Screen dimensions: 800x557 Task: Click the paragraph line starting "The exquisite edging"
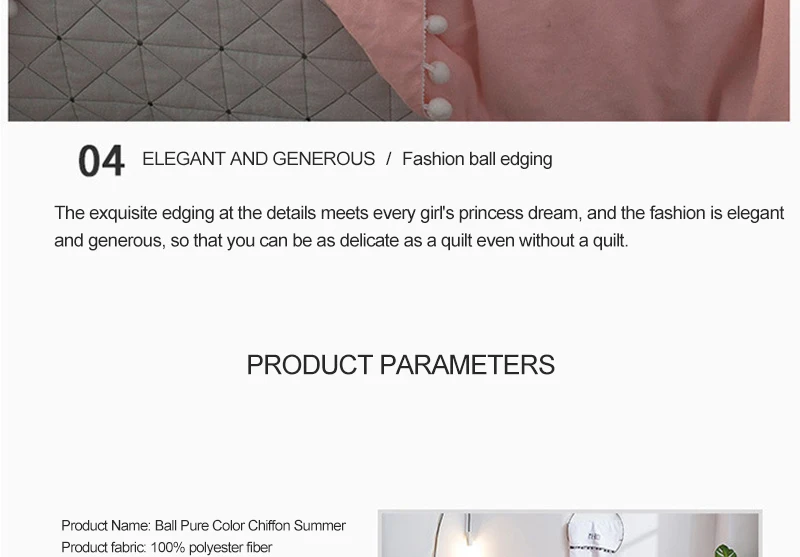pyautogui.click(x=419, y=213)
